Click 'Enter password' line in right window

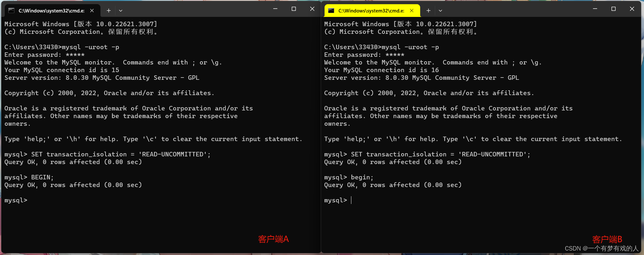coord(364,55)
